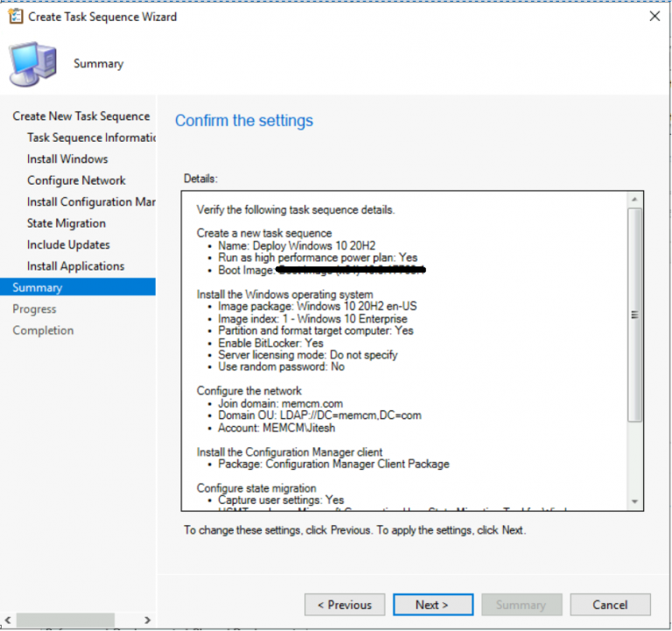The width and height of the screenshot is (672, 631).
Task: Select the Include Updates step
Action: click(x=68, y=245)
